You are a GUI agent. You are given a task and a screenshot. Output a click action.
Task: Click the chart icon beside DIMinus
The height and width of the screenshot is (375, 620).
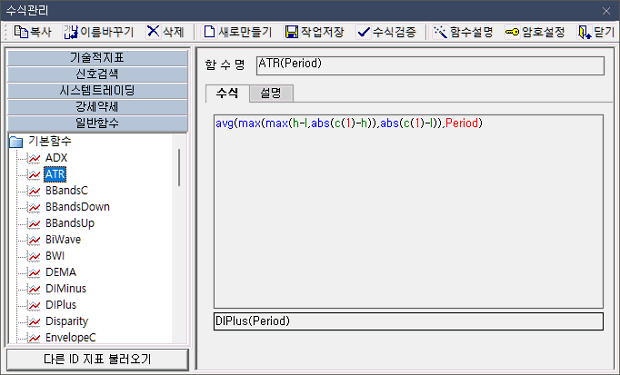[34, 289]
